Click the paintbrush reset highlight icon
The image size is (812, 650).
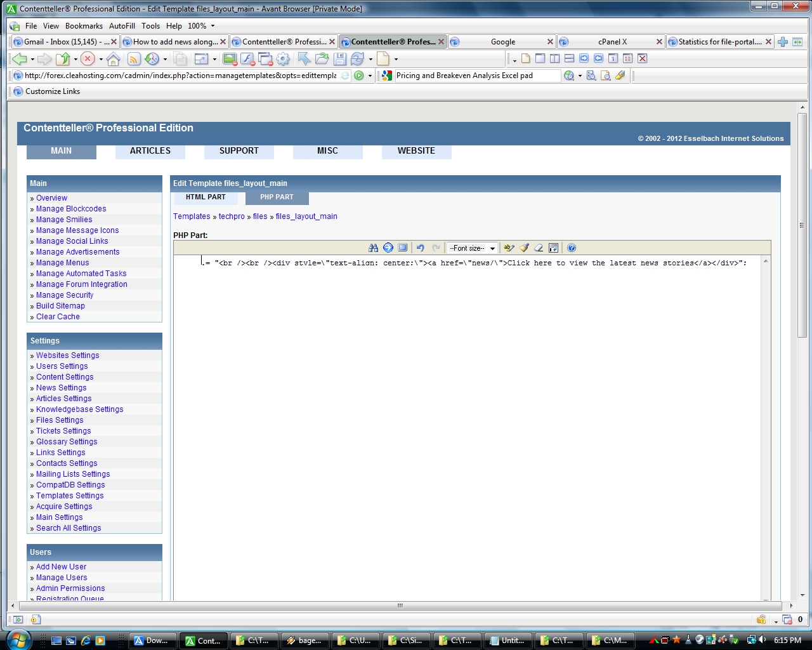524,248
